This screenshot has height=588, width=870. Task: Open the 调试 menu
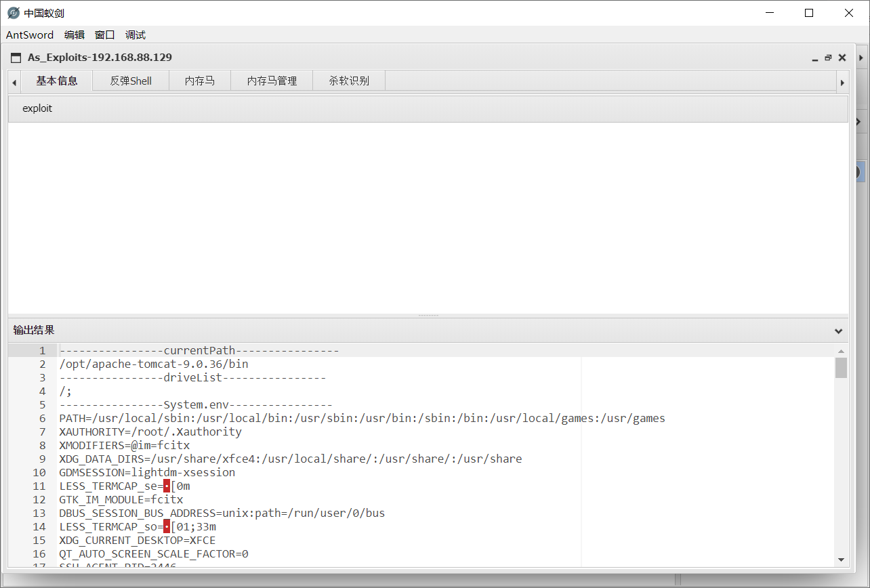[x=136, y=35]
